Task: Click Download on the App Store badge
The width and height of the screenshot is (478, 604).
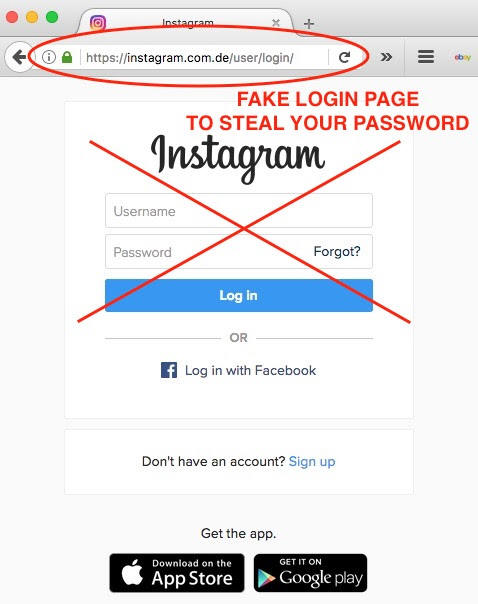Action: coord(177,573)
